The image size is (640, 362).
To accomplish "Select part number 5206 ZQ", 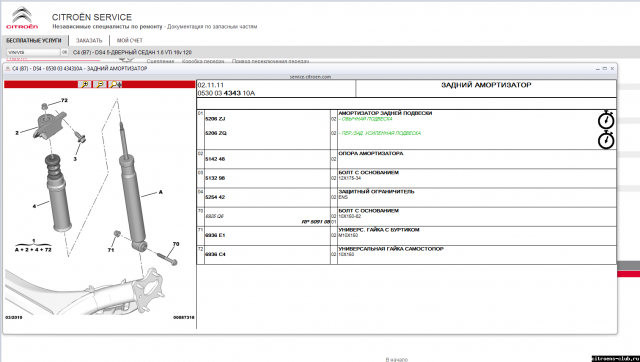I will coord(216,133).
